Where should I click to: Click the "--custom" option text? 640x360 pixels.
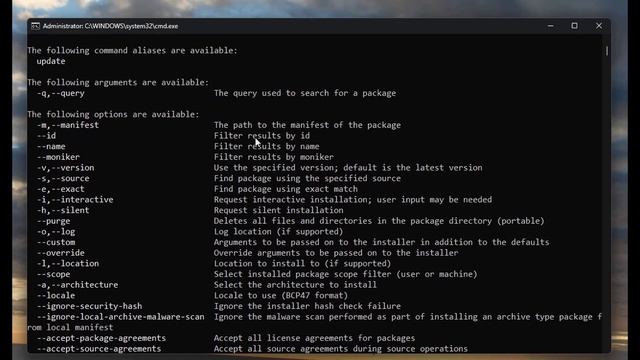click(56, 242)
